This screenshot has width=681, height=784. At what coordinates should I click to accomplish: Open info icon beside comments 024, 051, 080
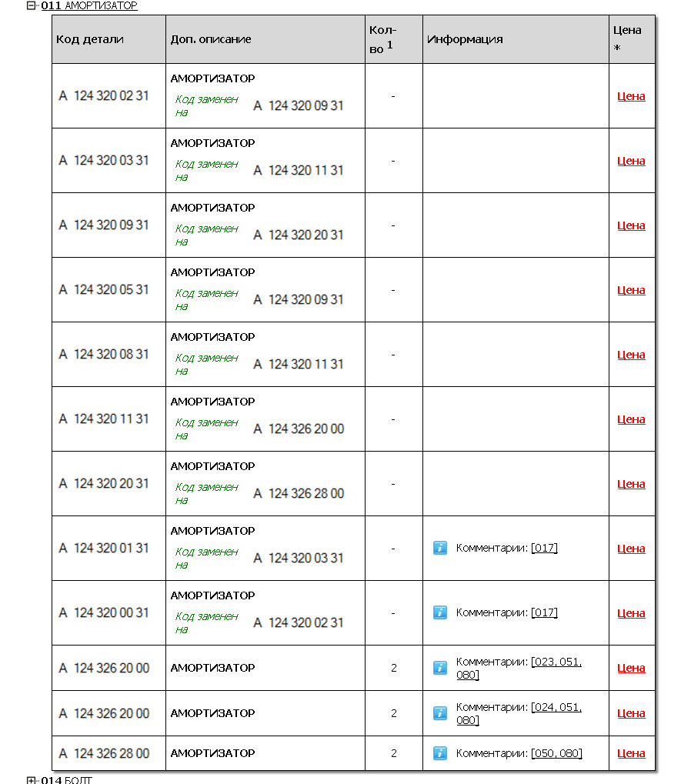click(x=440, y=713)
